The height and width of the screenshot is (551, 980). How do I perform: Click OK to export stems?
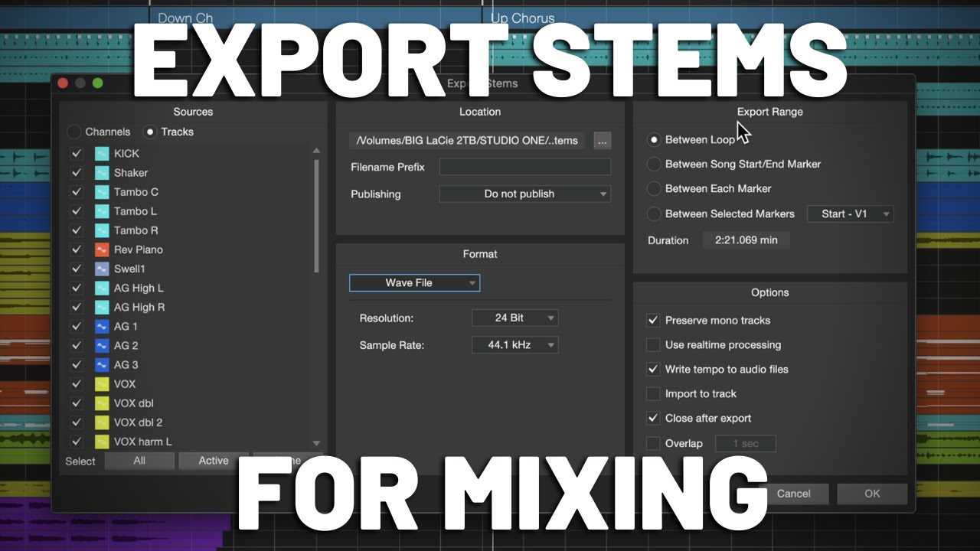click(x=872, y=494)
